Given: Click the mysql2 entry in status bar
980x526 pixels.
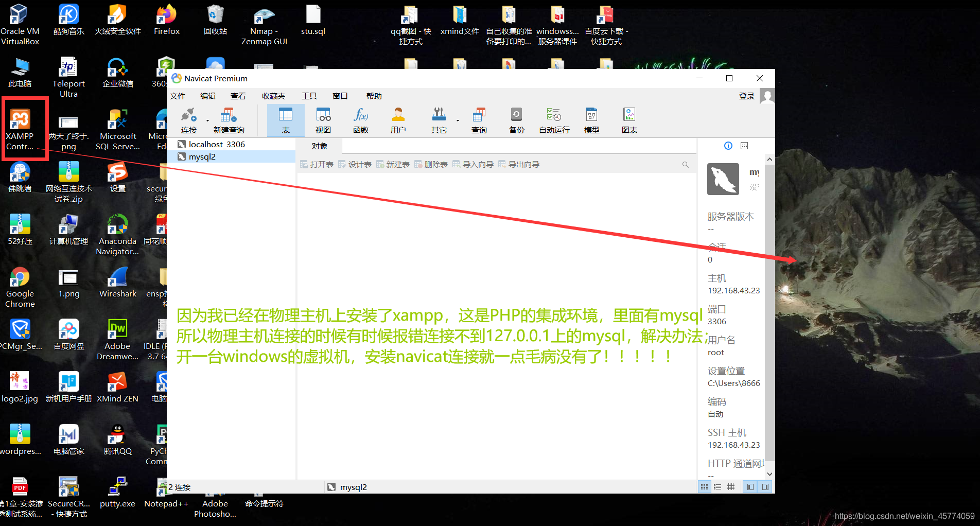Looking at the screenshot, I should (347, 487).
